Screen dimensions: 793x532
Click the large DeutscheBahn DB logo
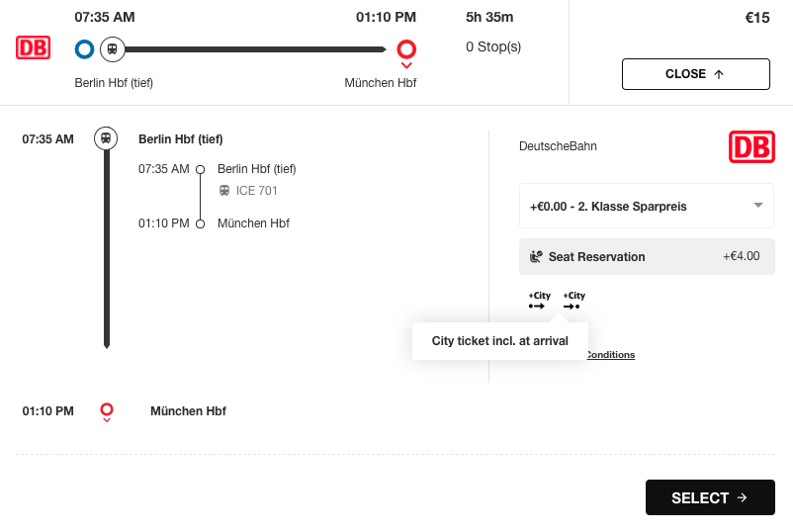click(x=751, y=146)
